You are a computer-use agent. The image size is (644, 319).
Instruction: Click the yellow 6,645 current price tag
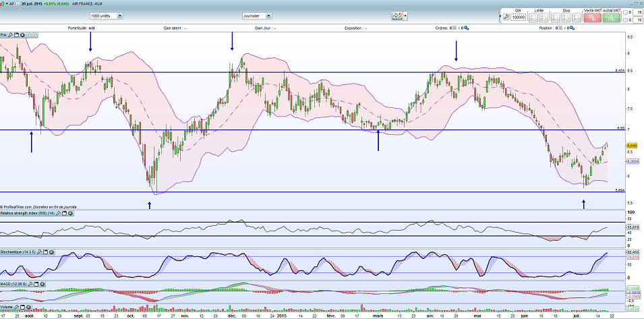(632, 146)
